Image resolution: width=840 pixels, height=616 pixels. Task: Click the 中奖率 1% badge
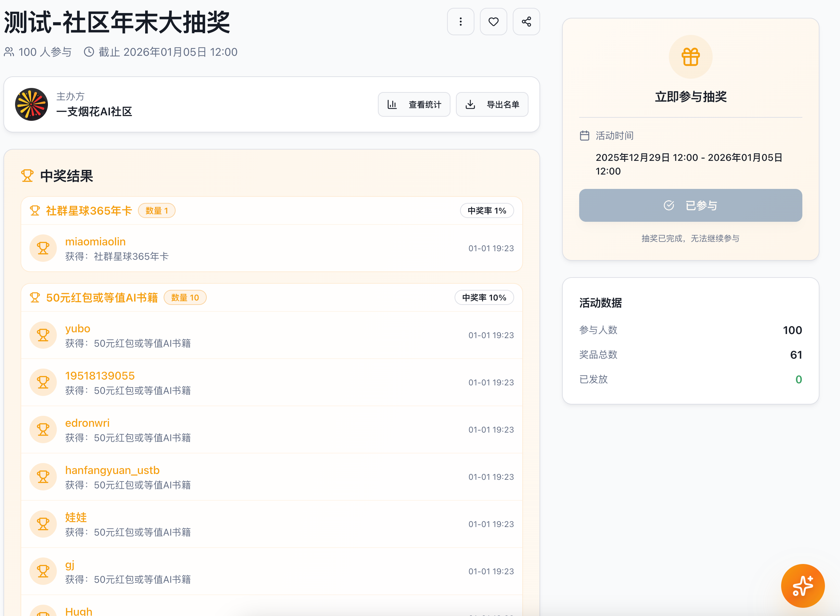tap(487, 211)
